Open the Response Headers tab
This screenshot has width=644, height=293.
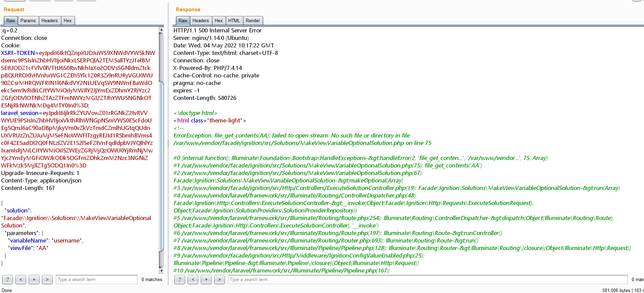click(x=201, y=21)
